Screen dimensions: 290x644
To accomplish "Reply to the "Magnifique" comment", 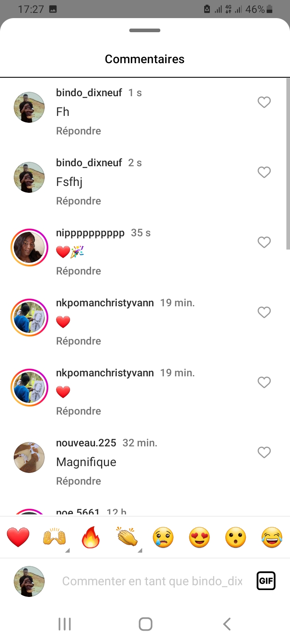I will point(79,481).
